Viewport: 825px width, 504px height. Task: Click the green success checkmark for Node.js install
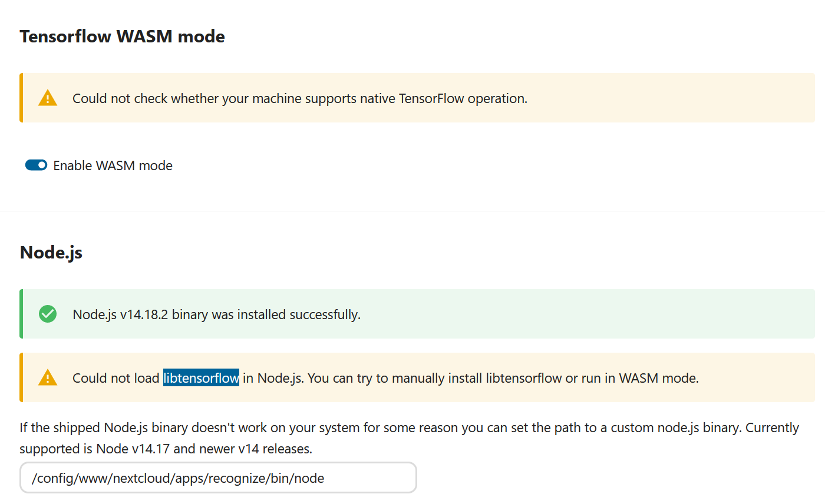[47, 314]
